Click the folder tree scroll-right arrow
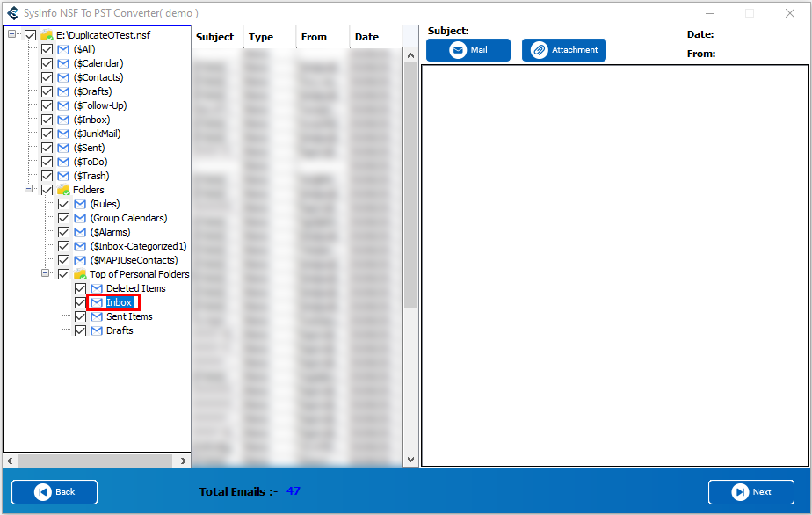Viewport: 812px width, 515px height. click(x=184, y=461)
